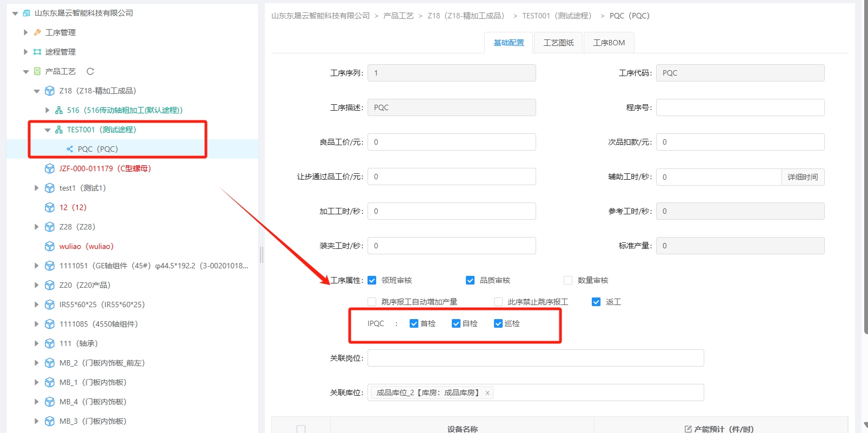The image size is (868, 433).
Task: Click the document icon beside 产品工艺
Action: (x=37, y=71)
